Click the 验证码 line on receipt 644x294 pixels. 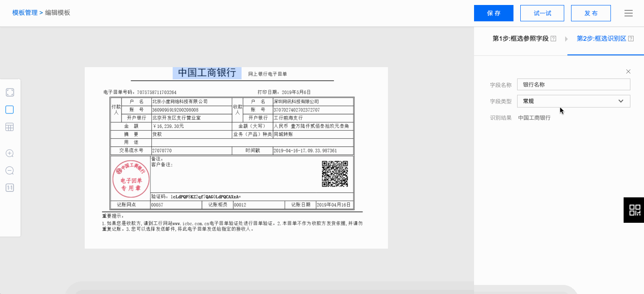point(196,197)
